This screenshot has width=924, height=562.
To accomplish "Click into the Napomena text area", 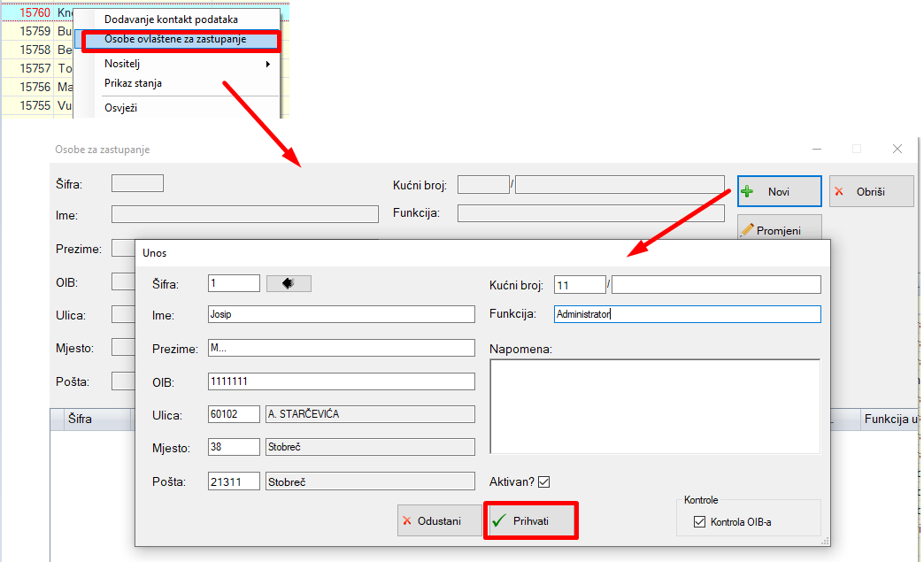I will point(654,405).
